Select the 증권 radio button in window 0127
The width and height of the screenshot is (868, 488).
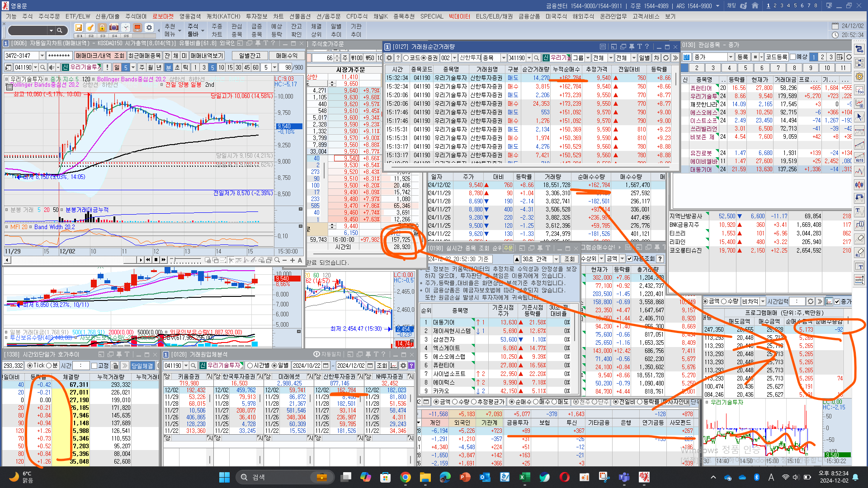point(424,58)
